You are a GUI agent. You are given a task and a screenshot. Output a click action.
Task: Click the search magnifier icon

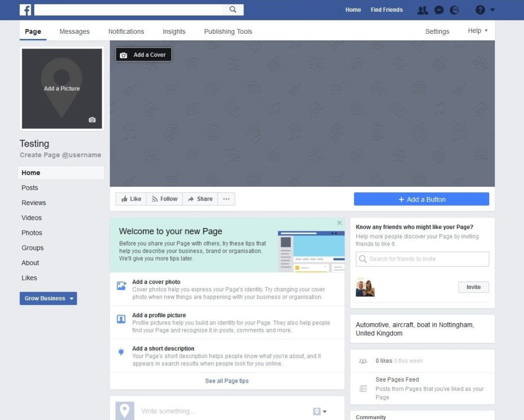coord(233,10)
